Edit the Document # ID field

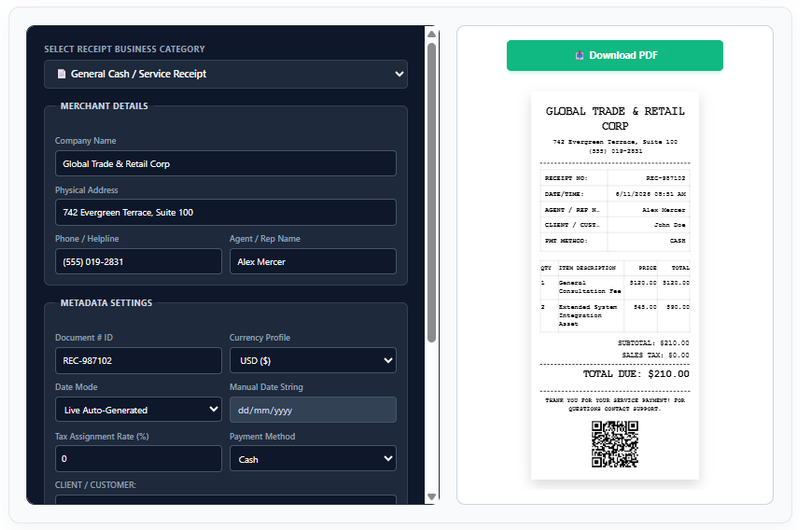(138, 361)
